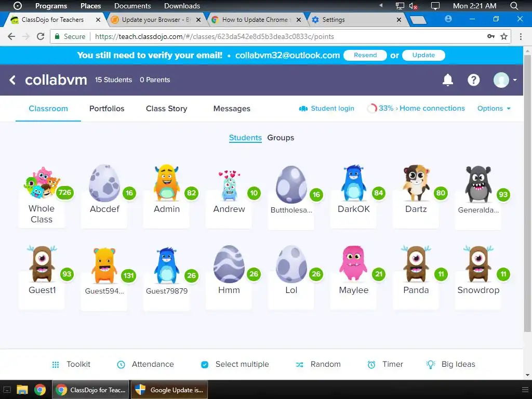Reload the page in the browser

point(41,36)
